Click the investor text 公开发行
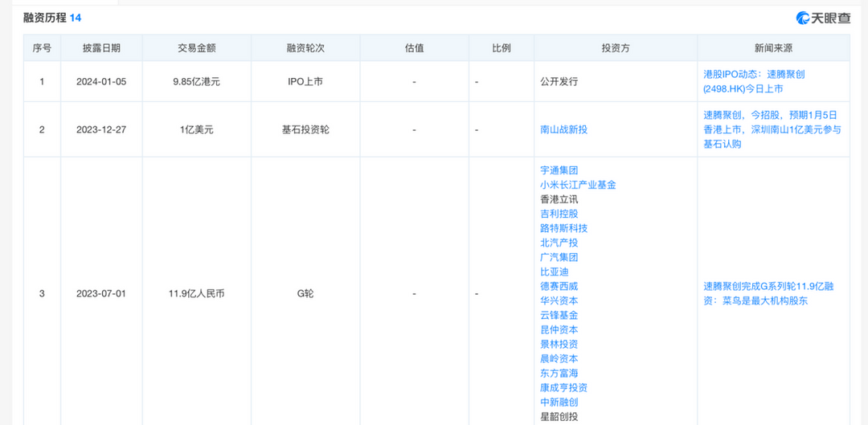The image size is (868, 425). [559, 81]
